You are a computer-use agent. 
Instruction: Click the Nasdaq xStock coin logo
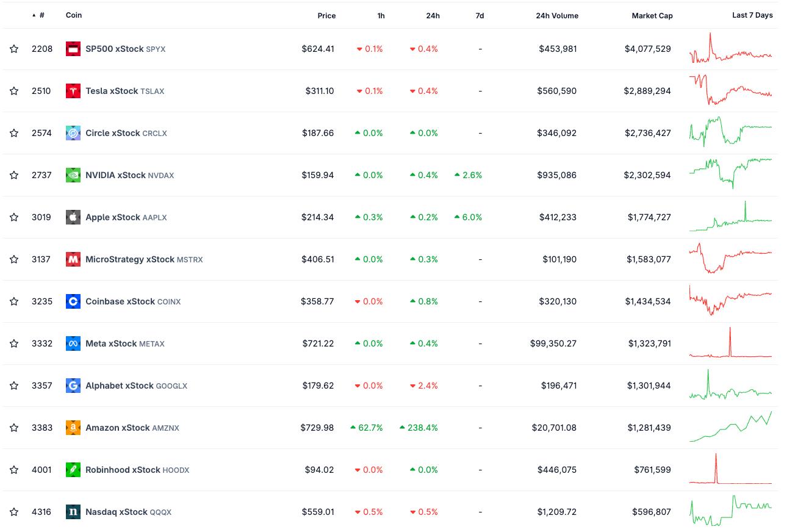click(x=73, y=512)
